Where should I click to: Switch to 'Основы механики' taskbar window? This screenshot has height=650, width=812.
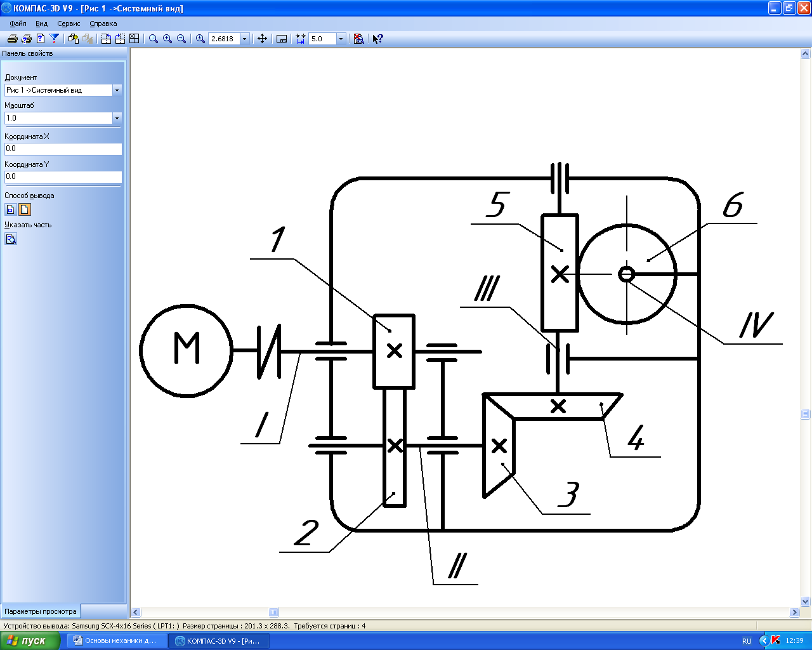pos(116,640)
